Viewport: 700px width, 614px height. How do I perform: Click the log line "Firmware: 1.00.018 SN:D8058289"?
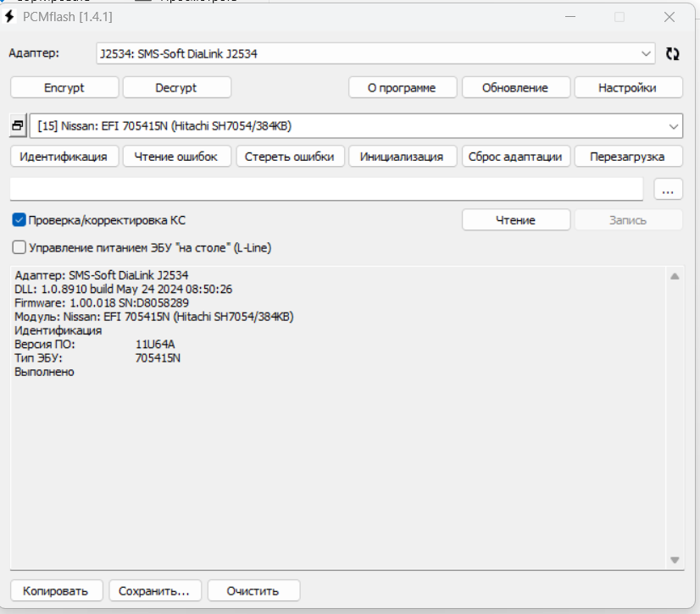pos(102,303)
